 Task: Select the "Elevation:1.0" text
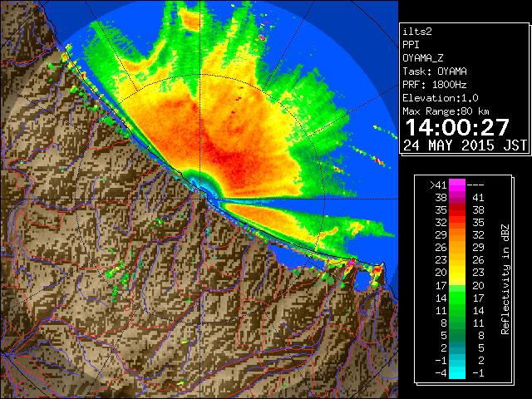tap(441, 98)
